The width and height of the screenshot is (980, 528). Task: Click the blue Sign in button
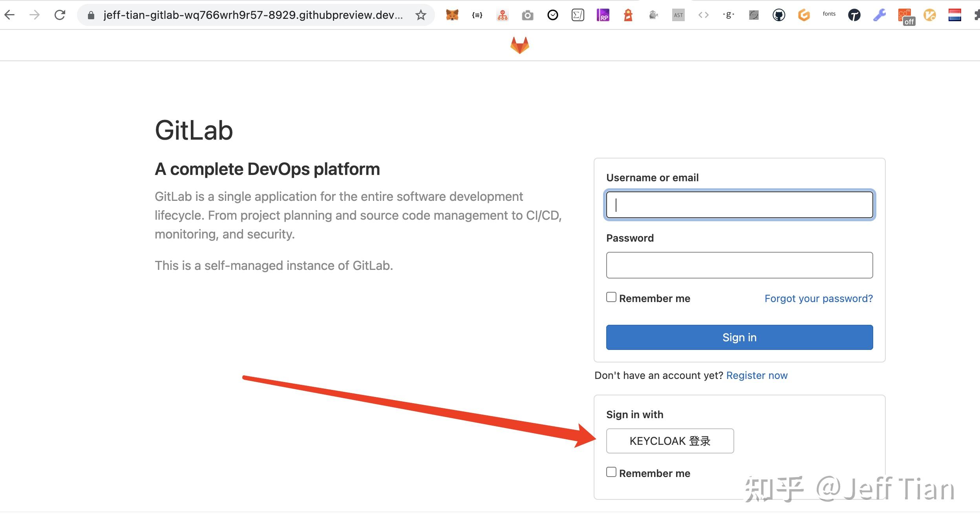(x=740, y=337)
